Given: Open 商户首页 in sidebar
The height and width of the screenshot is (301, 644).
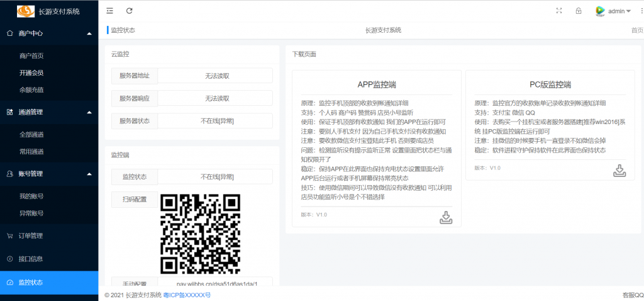Looking at the screenshot, I should tap(31, 55).
